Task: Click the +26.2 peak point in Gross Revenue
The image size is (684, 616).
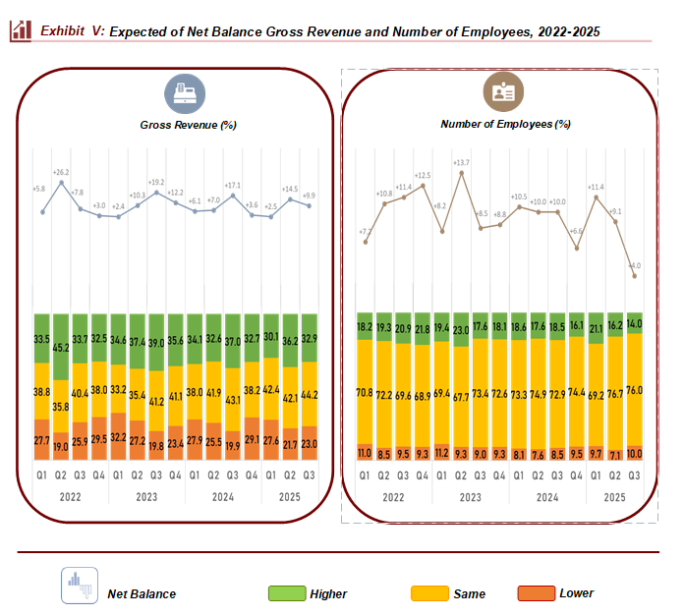Action: tap(62, 183)
